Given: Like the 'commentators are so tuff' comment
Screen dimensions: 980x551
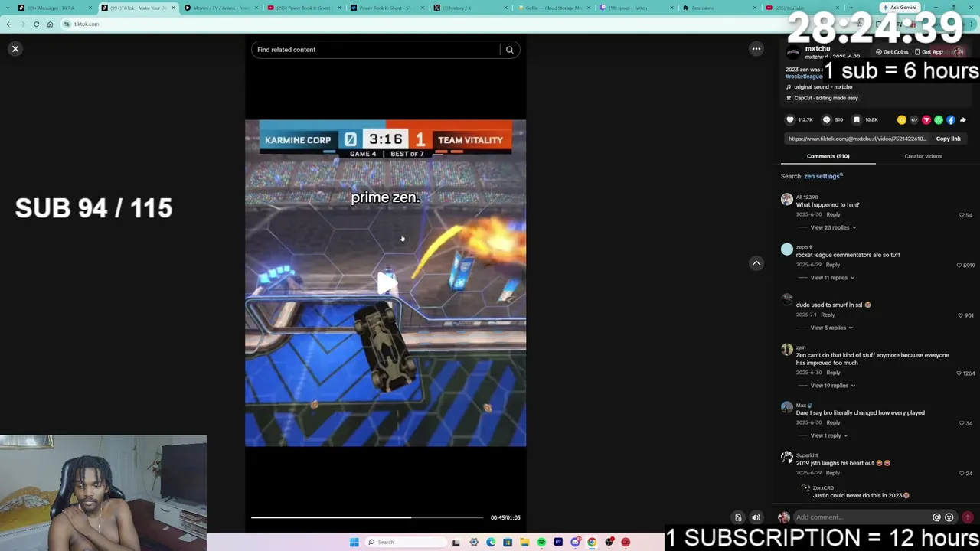Looking at the screenshot, I should point(959,266).
